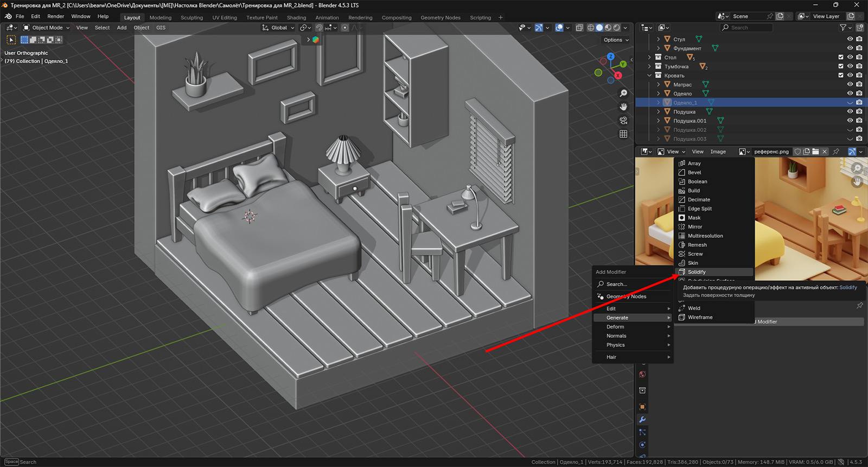Toggle the camera view icon in the viewport
This screenshot has height=467, width=868.
(x=623, y=121)
